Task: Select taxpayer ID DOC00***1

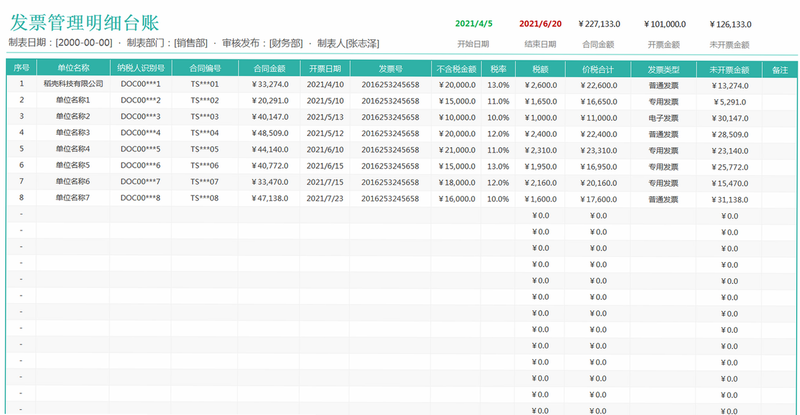Action: [x=140, y=84]
